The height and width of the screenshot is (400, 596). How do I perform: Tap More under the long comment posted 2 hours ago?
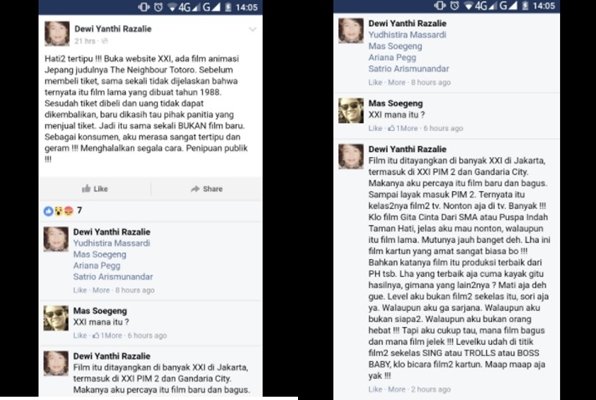396,389
